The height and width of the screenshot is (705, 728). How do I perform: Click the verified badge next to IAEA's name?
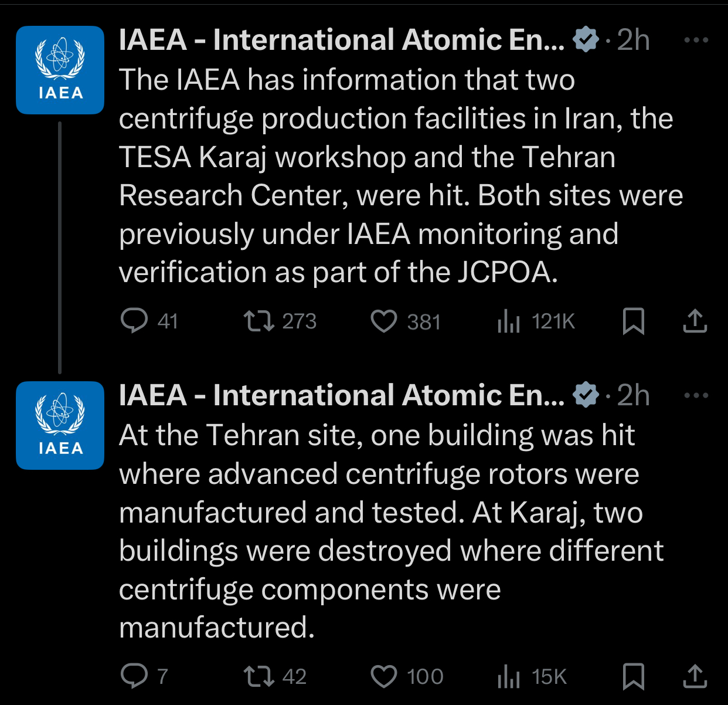coord(584,39)
